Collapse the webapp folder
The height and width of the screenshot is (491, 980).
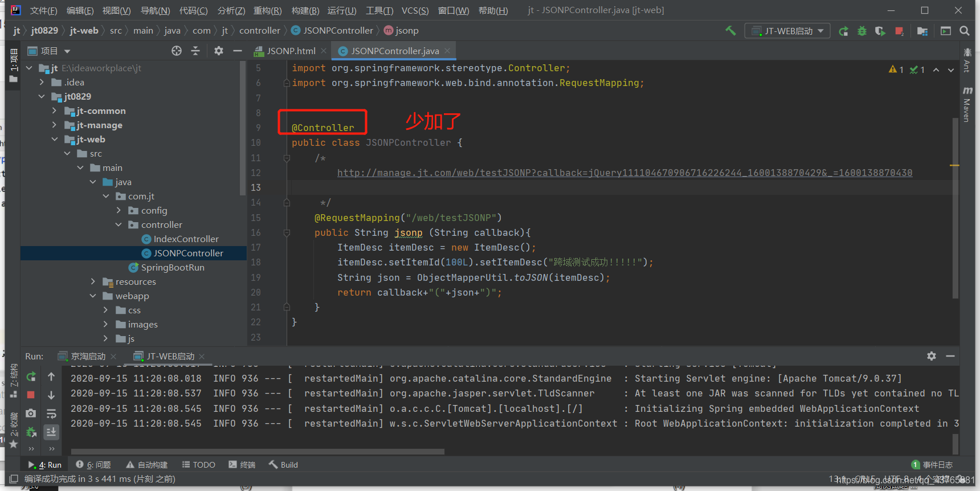tap(93, 296)
